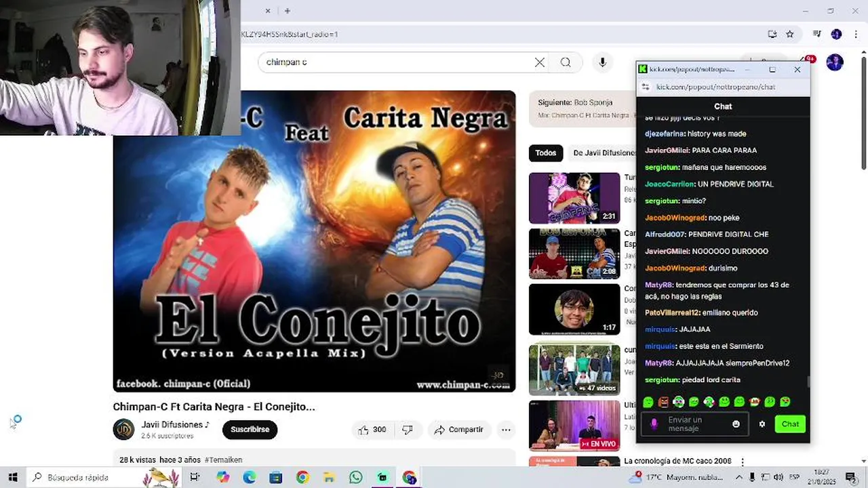Select the De Javii Difusiones filter chip

click(x=602, y=153)
